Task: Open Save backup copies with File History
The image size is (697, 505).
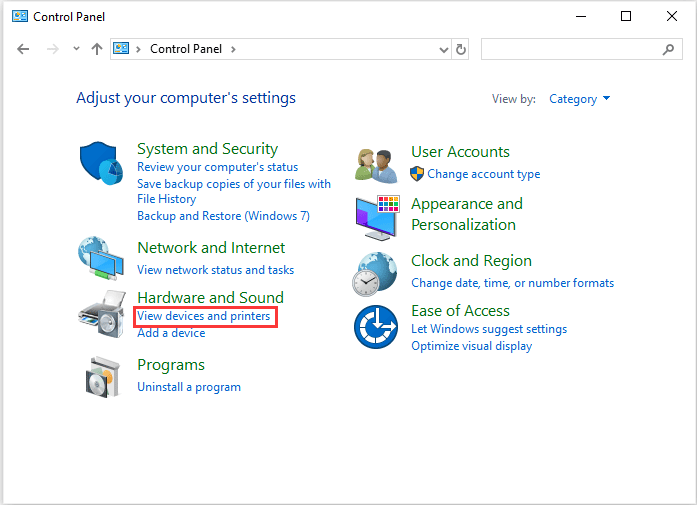Action: [234, 191]
